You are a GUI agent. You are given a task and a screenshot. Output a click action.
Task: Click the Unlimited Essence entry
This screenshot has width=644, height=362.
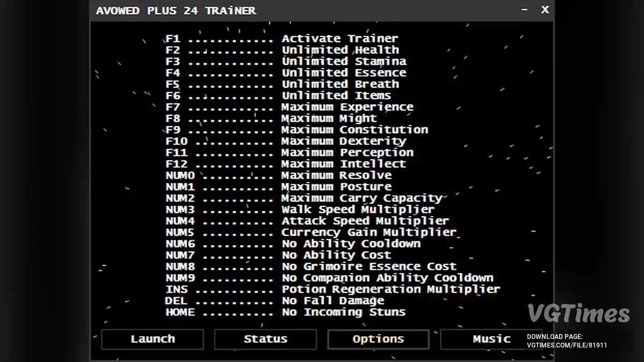344,72
